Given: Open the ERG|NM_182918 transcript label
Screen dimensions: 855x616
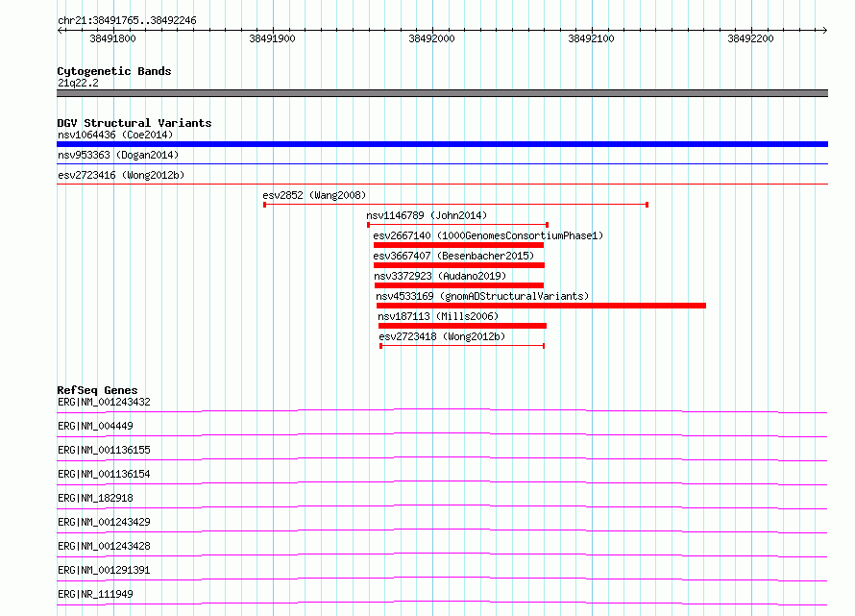Looking at the screenshot, I should 95,498.
